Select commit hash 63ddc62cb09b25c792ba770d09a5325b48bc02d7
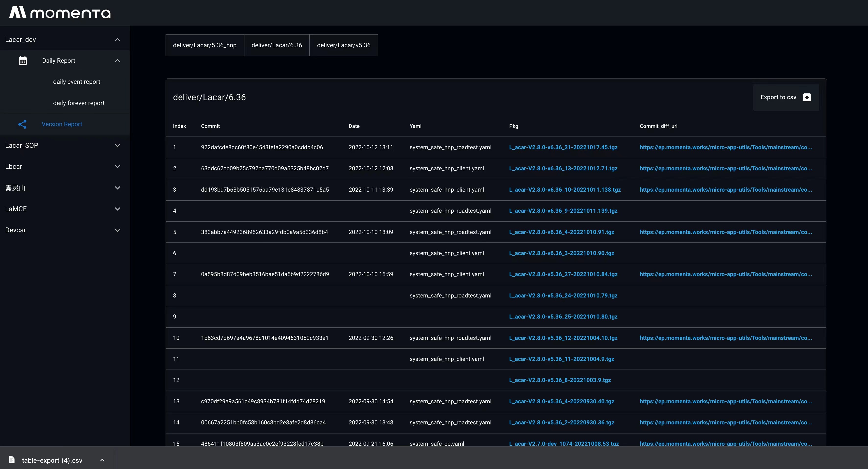868x469 pixels. 265,168
